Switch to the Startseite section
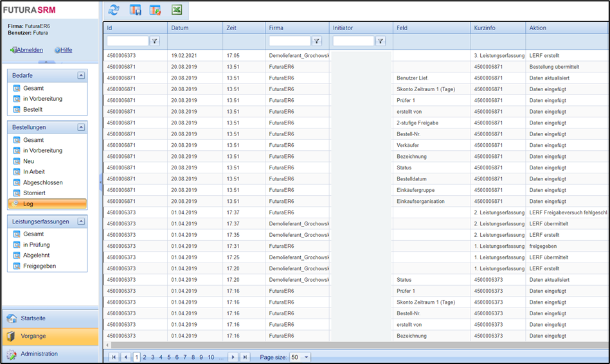The image size is (610, 364). point(33,318)
